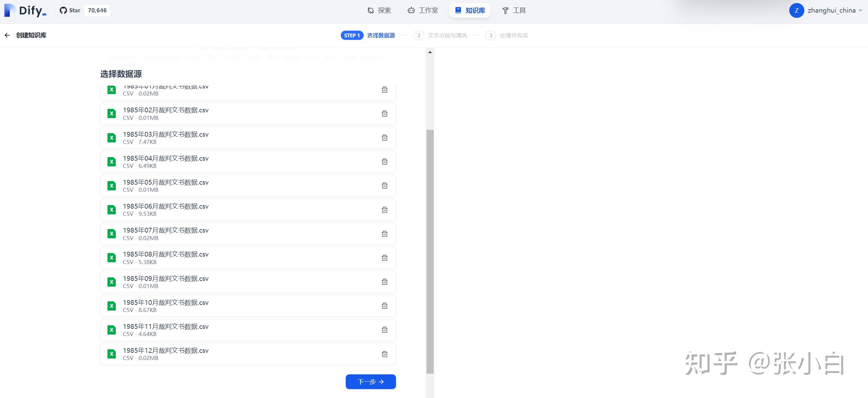This screenshot has height=398, width=868.
Task: Click the 下一步 button
Action: pos(371,382)
